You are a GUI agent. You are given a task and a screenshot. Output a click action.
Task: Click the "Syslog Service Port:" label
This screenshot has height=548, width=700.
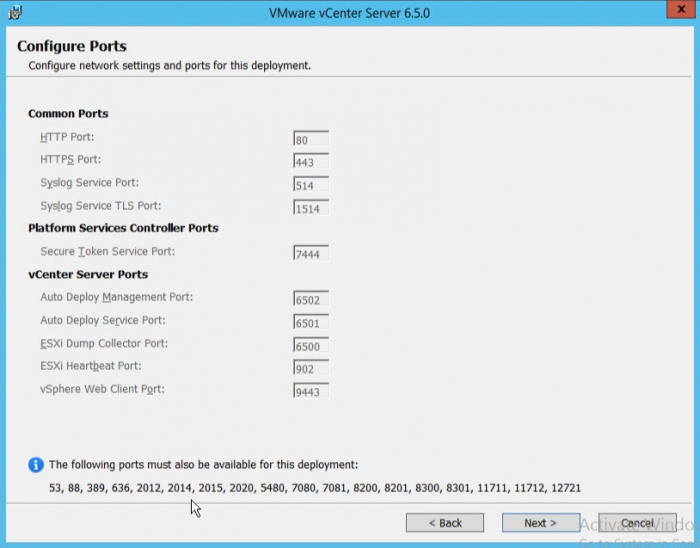(x=89, y=183)
